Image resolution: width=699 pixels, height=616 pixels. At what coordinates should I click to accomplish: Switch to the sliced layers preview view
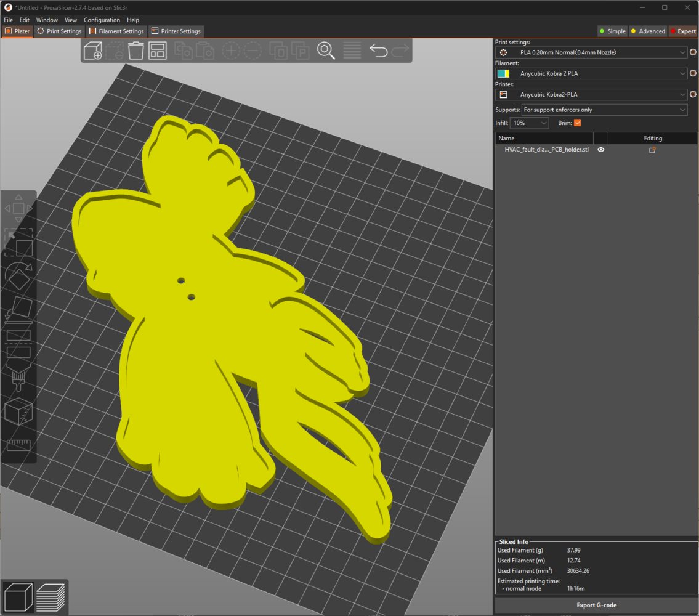pos(51,596)
